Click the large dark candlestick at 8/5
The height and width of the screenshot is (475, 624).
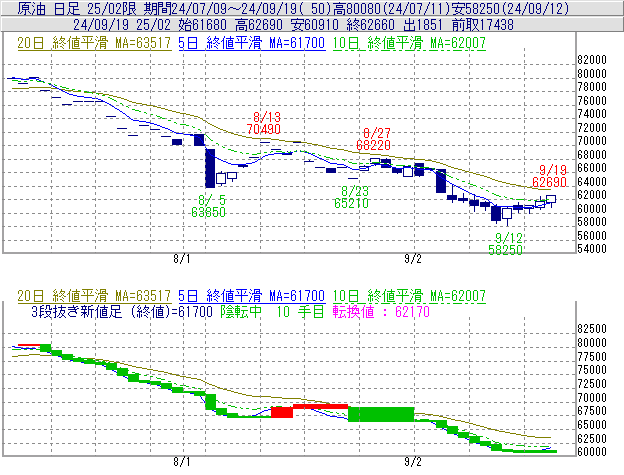(x=210, y=168)
